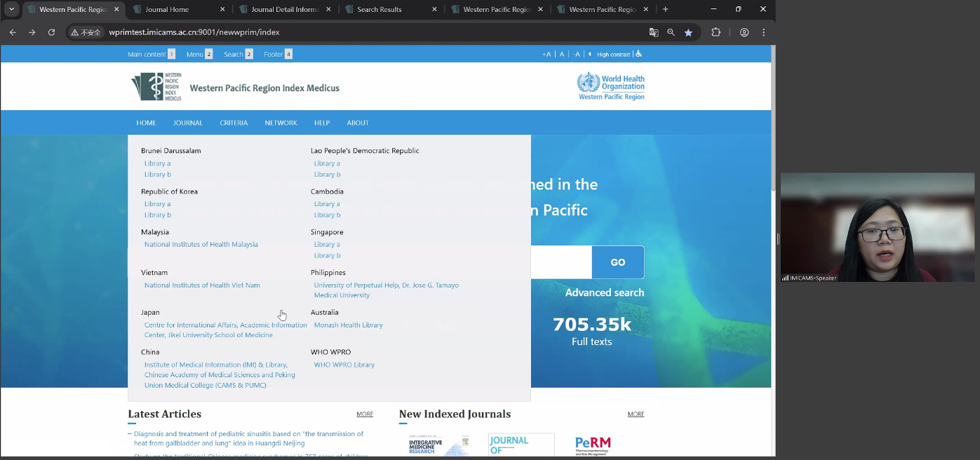This screenshot has height=460, width=980.
Task: Reset font size with A
Action: click(x=562, y=54)
